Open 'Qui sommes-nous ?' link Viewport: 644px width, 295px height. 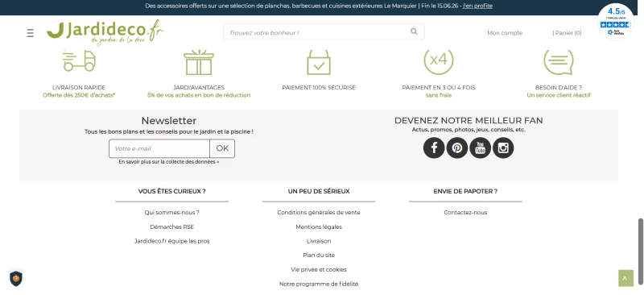click(171, 212)
